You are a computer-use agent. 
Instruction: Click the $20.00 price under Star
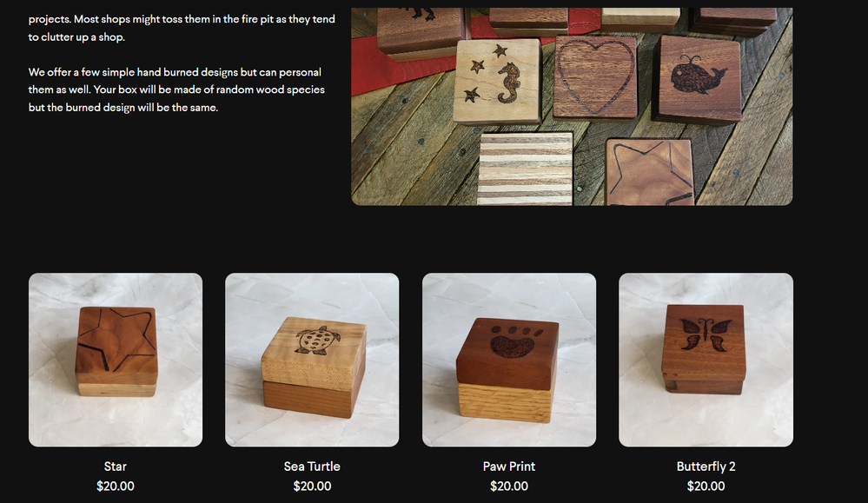point(116,486)
